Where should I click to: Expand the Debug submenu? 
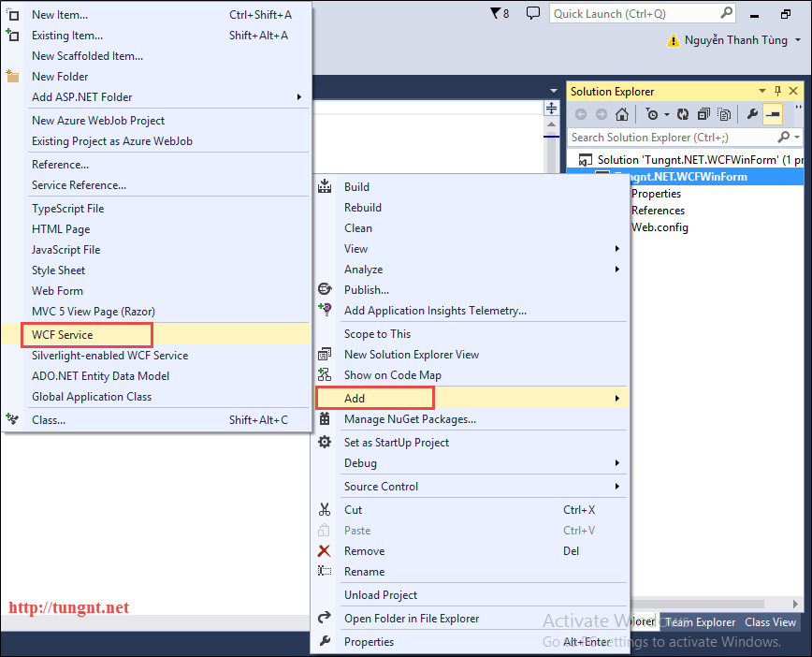471,463
